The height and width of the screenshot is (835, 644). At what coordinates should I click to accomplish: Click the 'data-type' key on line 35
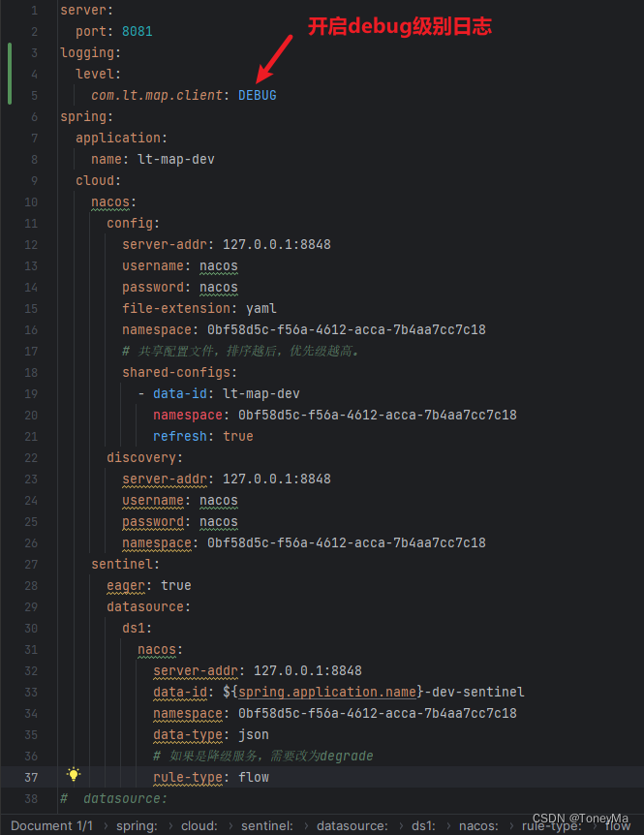click(x=187, y=734)
